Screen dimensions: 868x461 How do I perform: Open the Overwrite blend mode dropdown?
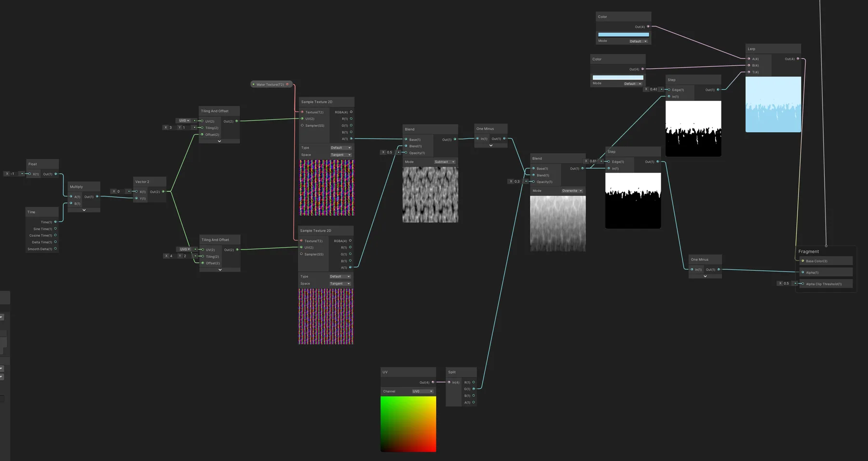[x=572, y=191]
